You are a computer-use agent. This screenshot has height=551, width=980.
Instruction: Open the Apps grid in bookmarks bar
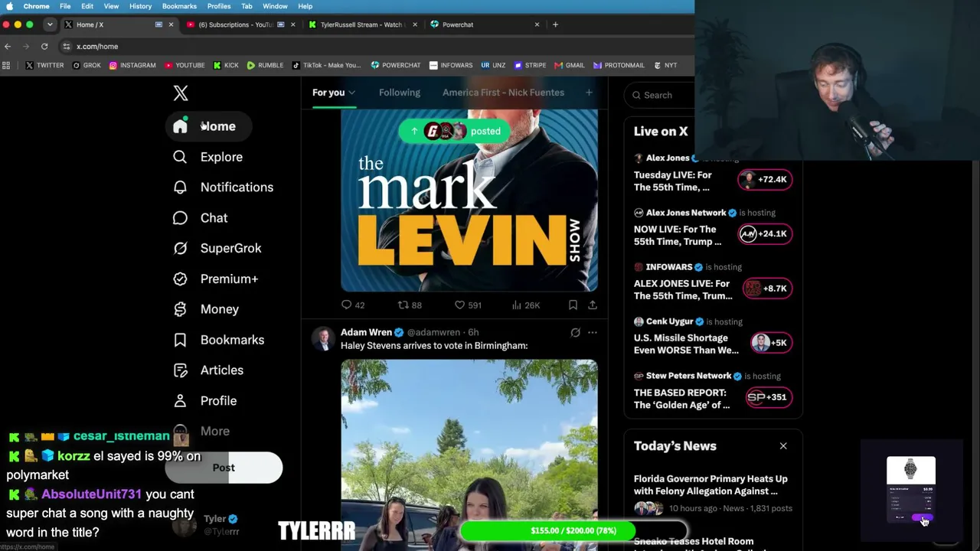6,66
